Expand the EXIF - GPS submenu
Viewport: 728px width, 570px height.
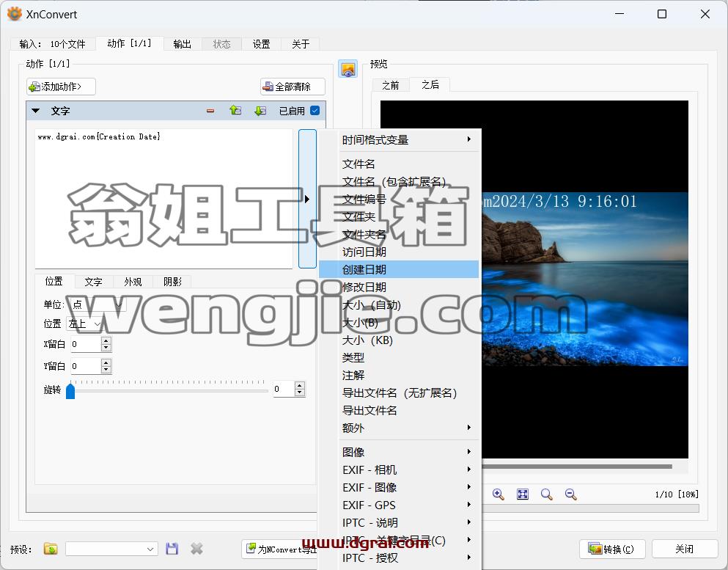[x=399, y=505]
